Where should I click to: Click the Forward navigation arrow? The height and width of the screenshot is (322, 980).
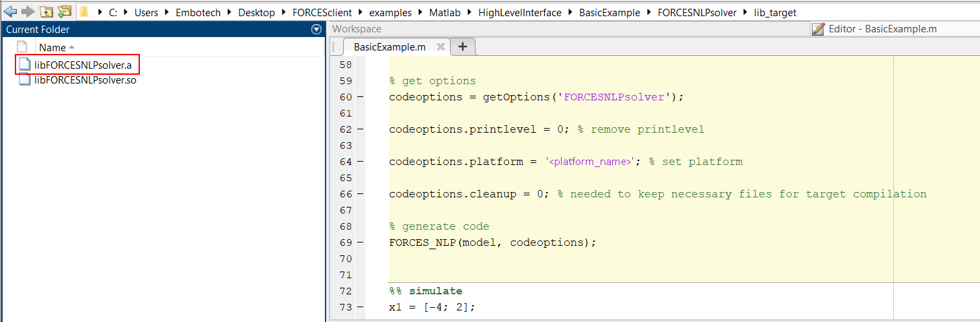click(x=28, y=11)
